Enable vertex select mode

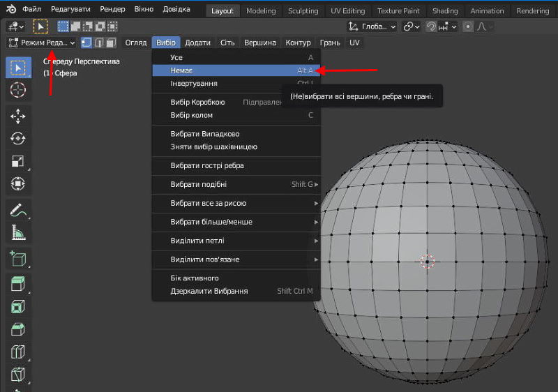(x=86, y=43)
